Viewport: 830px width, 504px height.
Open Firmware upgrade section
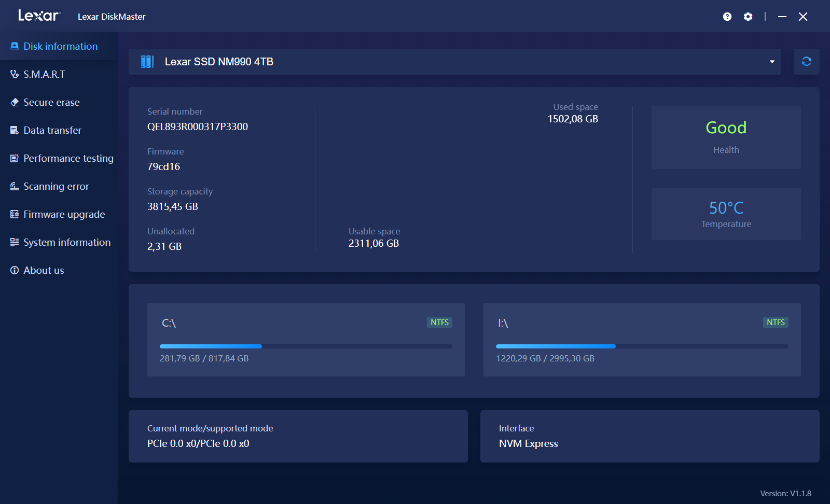click(x=59, y=214)
